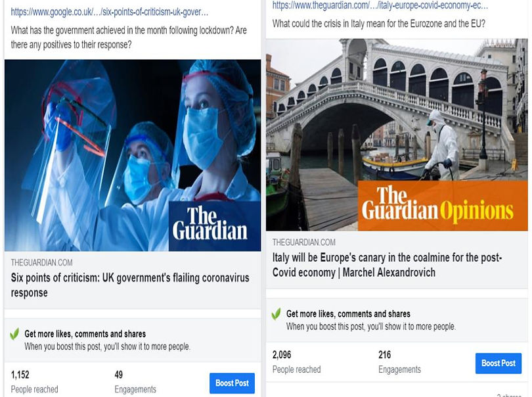Click the shares count under right post
Viewport: 532px width, 397px height.
[x=509, y=395]
